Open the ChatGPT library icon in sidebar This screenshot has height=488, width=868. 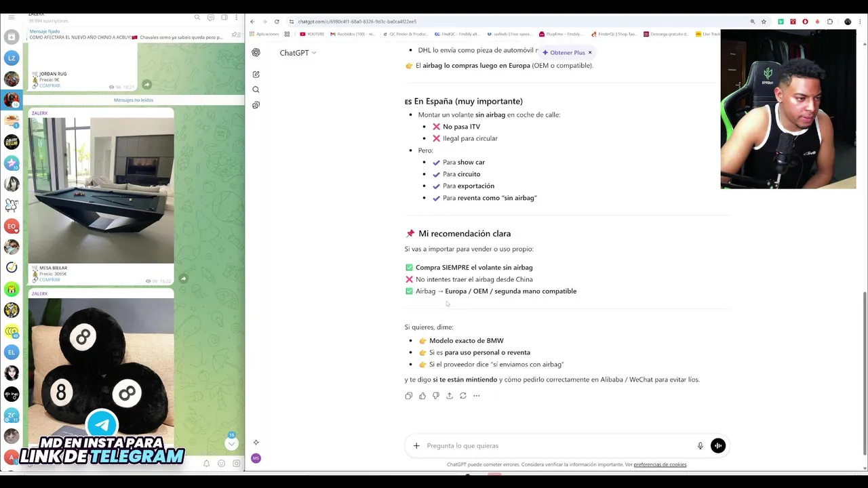click(x=256, y=105)
